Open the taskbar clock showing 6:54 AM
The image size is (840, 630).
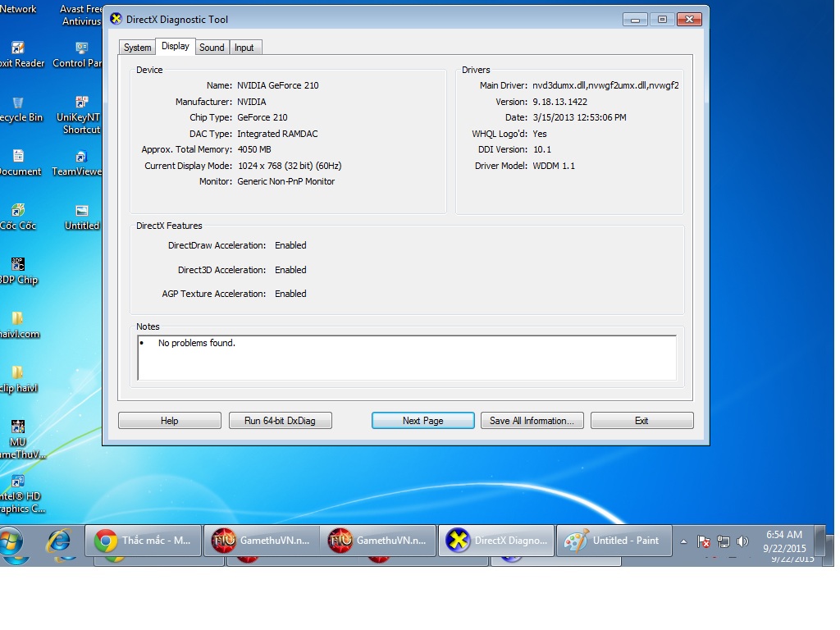point(784,541)
